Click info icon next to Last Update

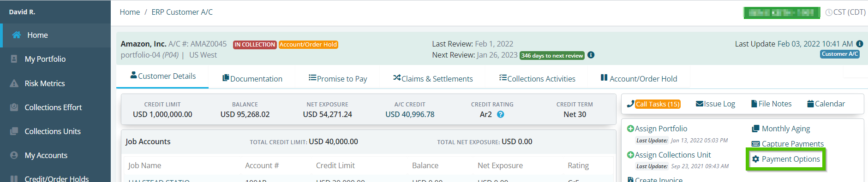[860, 44]
